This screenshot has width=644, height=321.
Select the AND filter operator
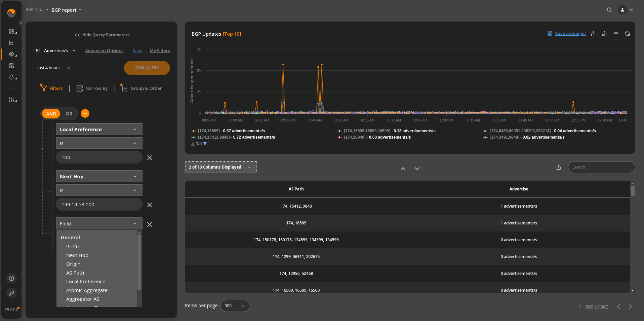51,114
